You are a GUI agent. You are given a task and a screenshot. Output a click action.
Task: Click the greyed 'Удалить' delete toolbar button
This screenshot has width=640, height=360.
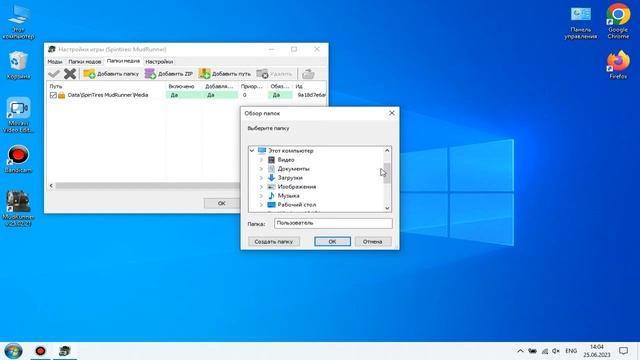(x=274, y=74)
